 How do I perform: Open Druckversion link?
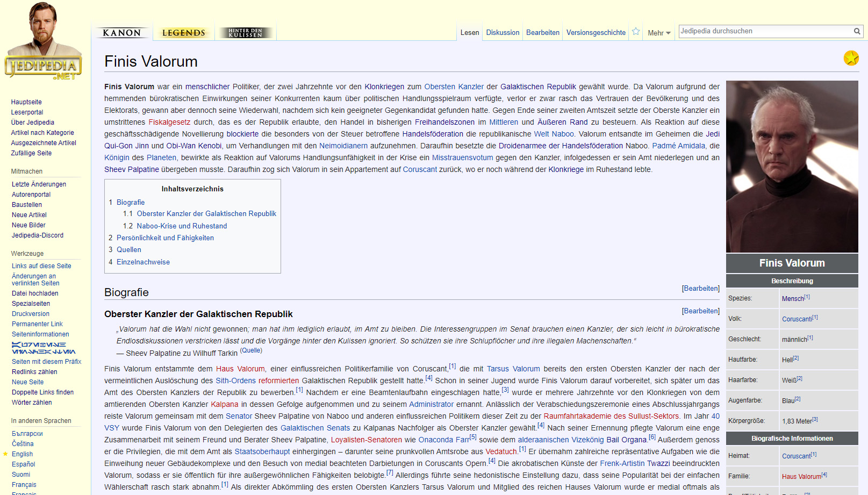coord(31,314)
